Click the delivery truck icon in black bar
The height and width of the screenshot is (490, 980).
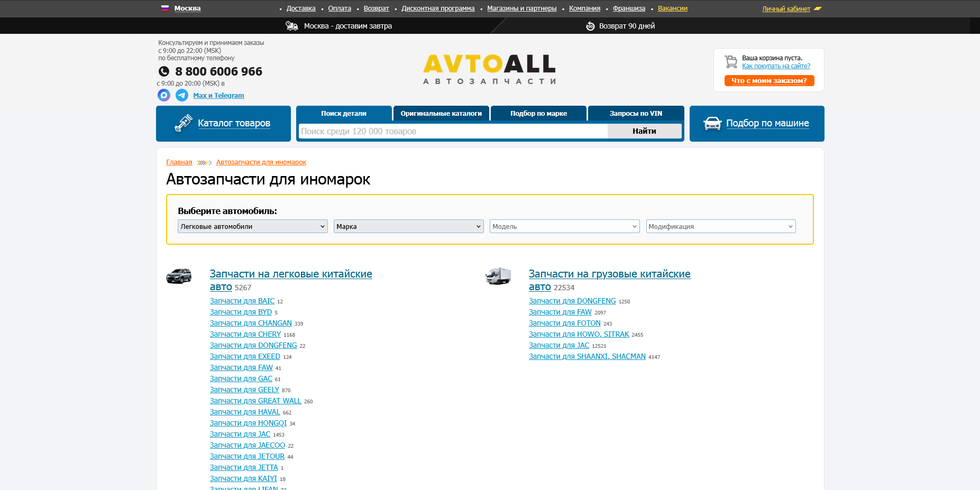[x=292, y=26]
